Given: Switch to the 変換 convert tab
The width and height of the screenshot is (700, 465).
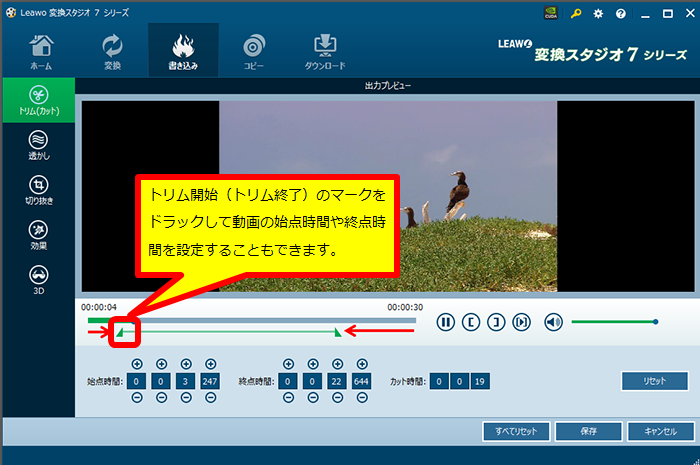Looking at the screenshot, I should tap(112, 51).
